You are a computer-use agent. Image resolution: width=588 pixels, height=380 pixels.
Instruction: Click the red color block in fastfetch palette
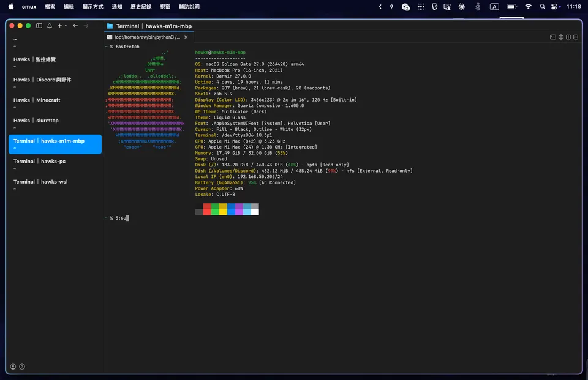[207, 209]
